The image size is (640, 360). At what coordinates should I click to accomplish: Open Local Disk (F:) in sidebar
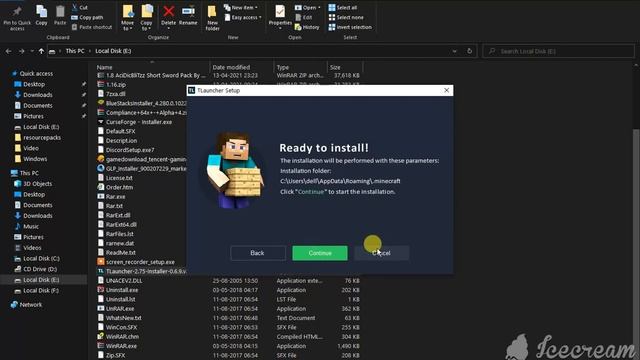tap(41, 290)
